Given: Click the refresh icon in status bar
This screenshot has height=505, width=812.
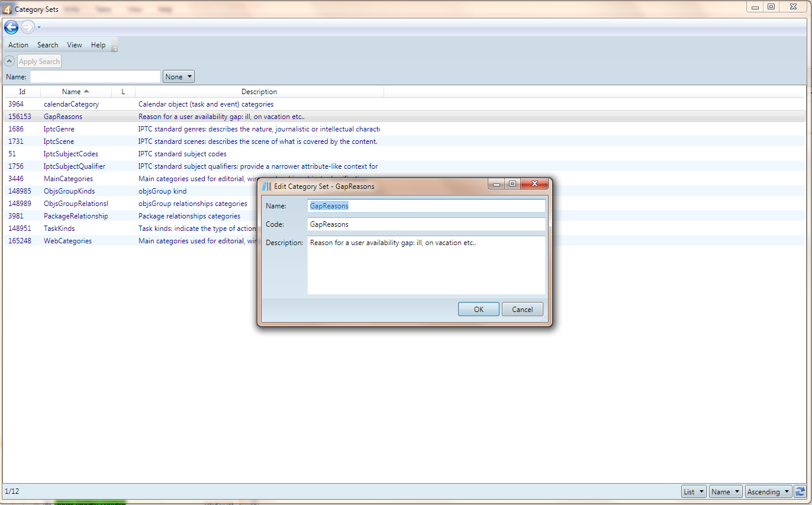Looking at the screenshot, I should 800,491.
